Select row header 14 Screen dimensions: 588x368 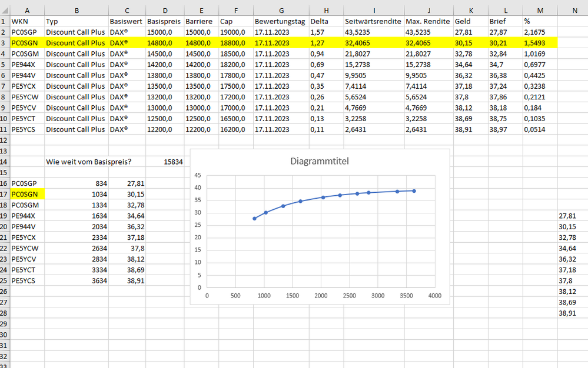(4, 161)
